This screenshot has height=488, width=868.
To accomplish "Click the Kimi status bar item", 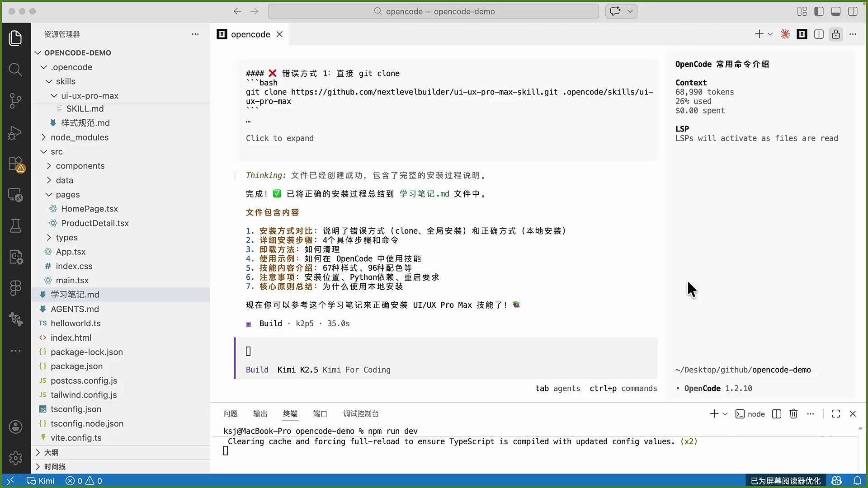I will [41, 481].
